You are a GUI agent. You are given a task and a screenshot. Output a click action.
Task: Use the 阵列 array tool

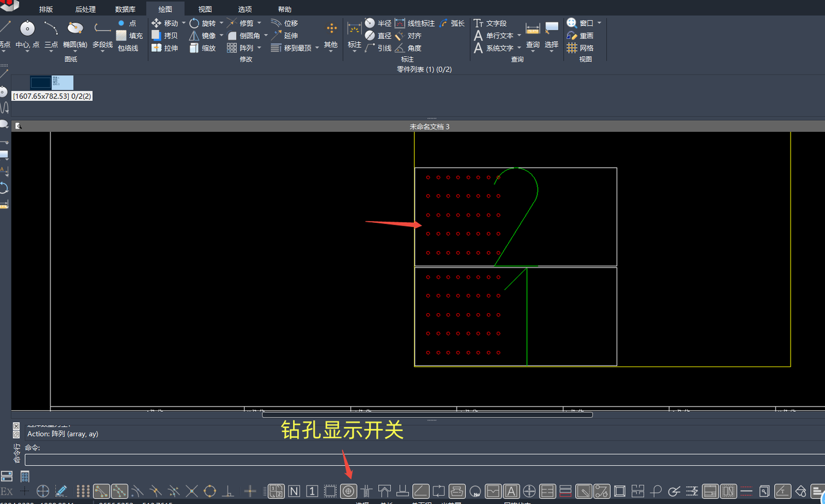coord(241,48)
